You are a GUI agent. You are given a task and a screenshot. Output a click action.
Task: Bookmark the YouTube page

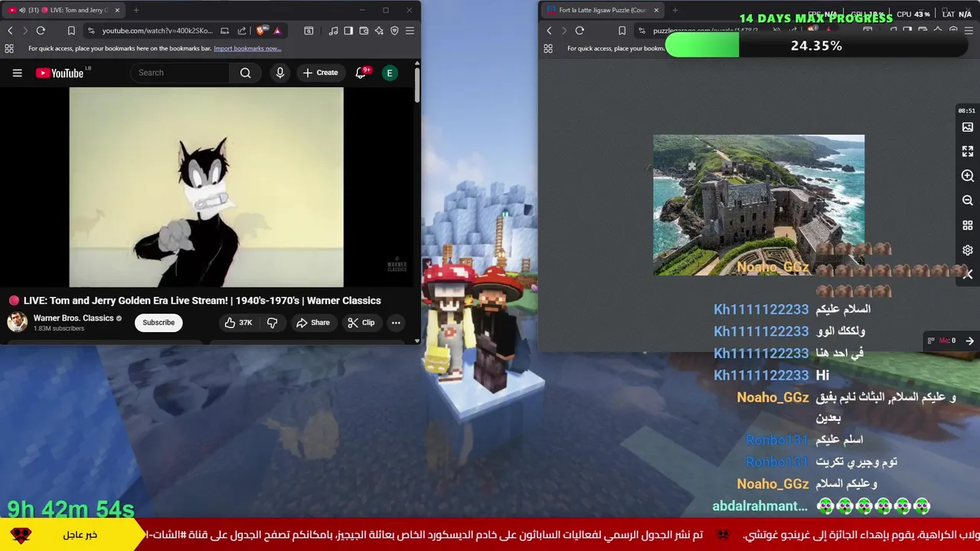[71, 31]
